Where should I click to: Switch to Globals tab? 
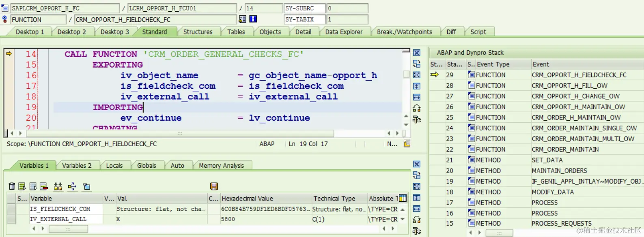point(146,165)
